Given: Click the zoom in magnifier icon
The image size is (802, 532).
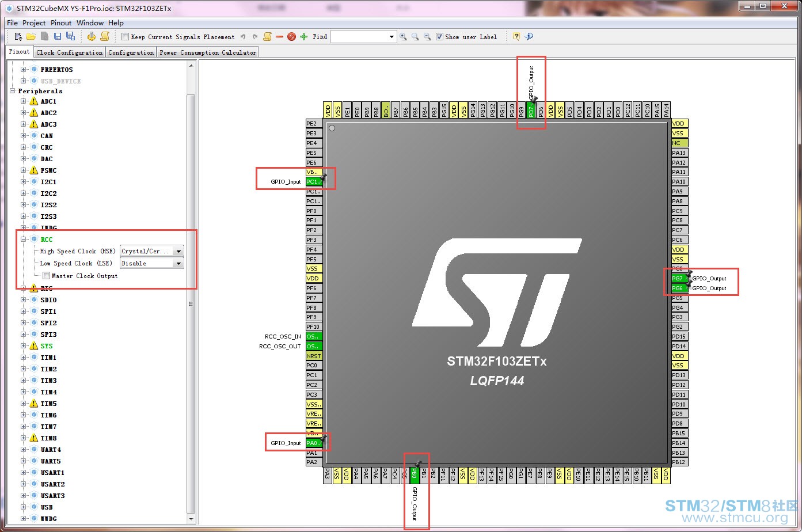Looking at the screenshot, I should (x=403, y=36).
